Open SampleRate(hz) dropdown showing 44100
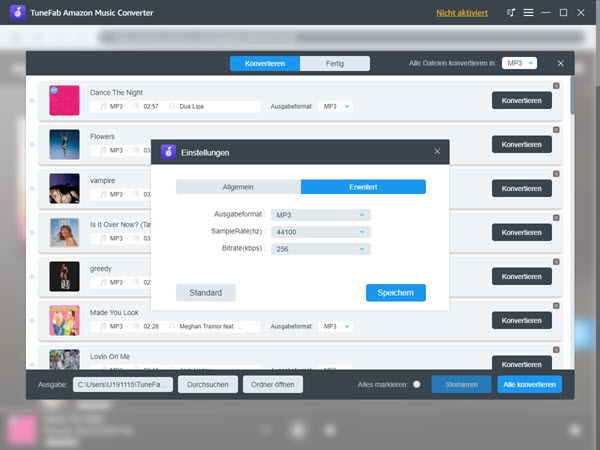The width and height of the screenshot is (600, 450). coord(320,232)
